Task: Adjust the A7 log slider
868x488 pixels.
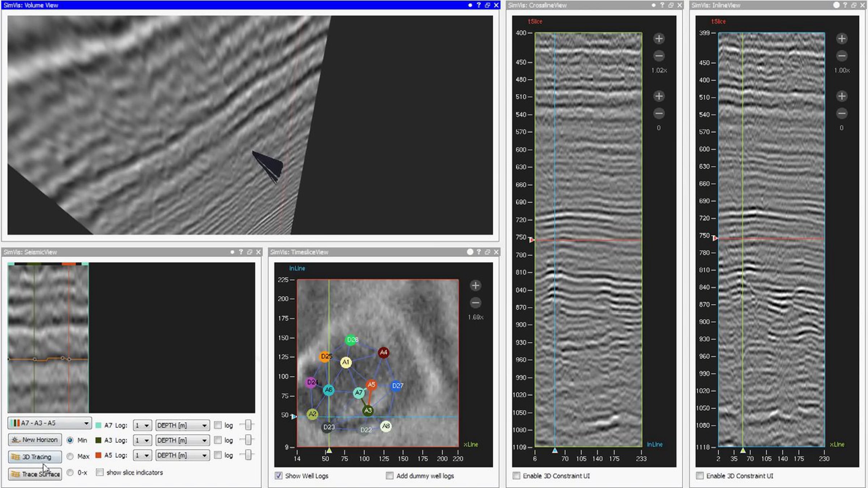Action: 247,425
